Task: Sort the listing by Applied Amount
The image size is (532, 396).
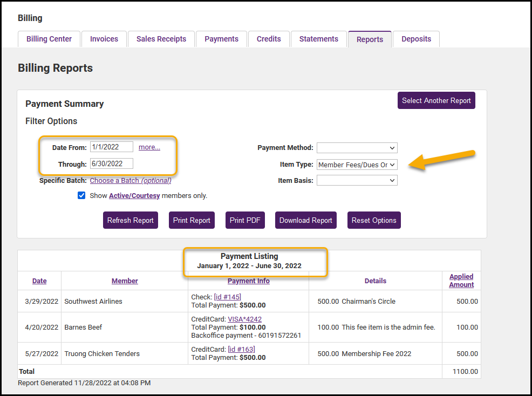Action: (461, 281)
